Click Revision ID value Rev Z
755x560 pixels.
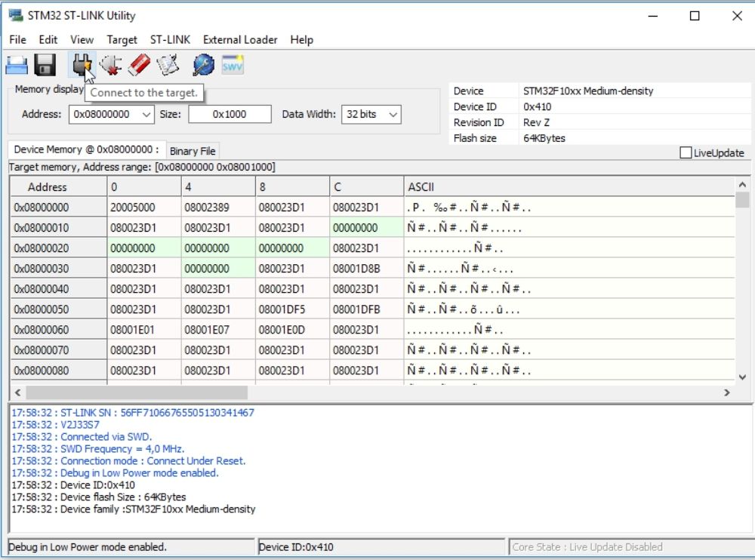pos(536,122)
